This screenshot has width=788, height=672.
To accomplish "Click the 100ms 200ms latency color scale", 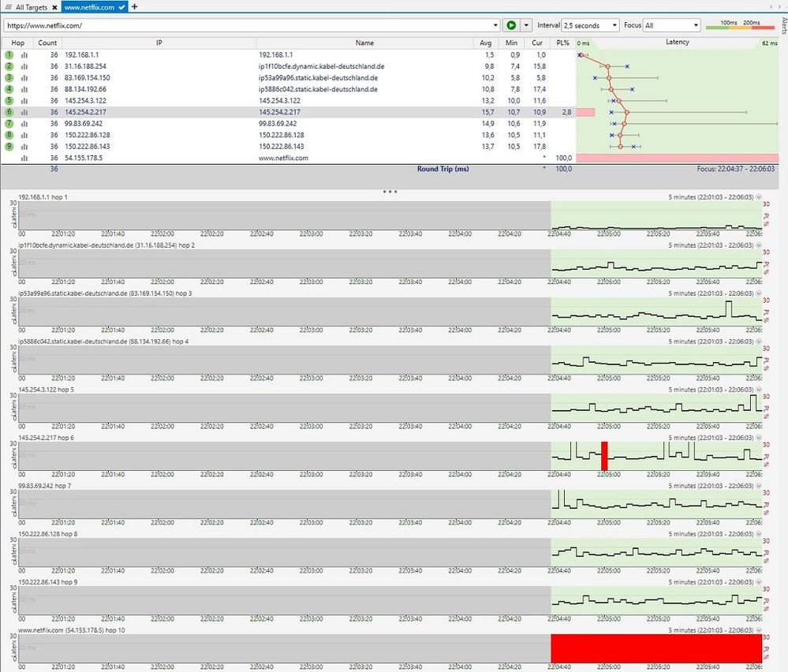I will click(x=740, y=24).
